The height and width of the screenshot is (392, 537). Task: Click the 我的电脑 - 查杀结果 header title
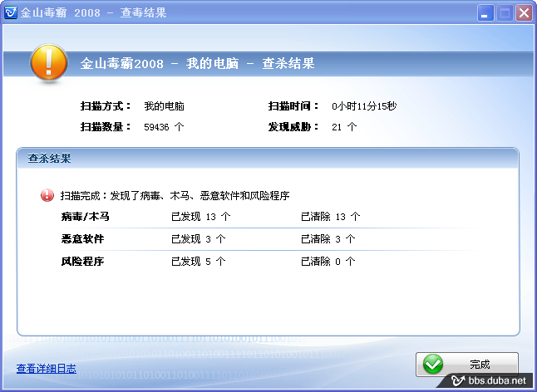pos(197,64)
